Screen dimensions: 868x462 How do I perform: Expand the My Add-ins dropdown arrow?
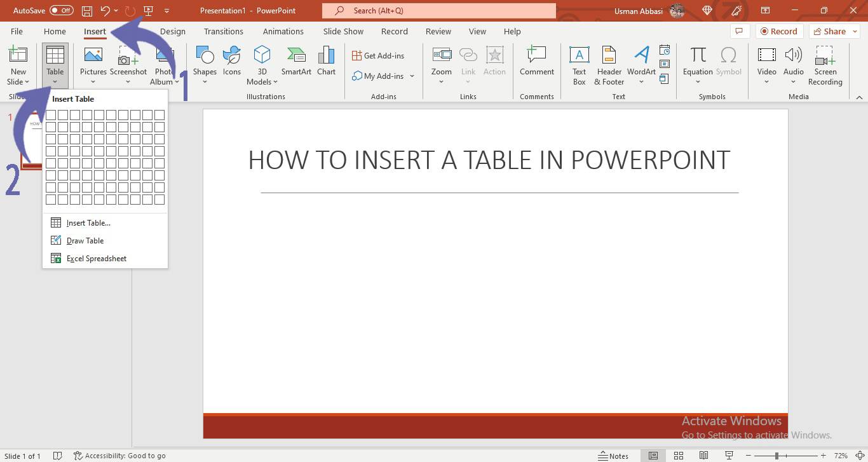[x=412, y=76]
